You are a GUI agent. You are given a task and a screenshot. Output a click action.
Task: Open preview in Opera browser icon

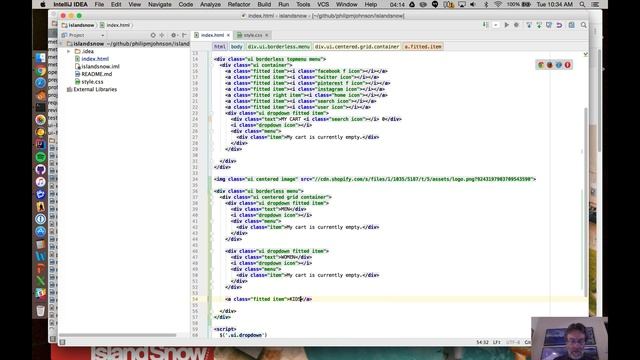[567, 65]
